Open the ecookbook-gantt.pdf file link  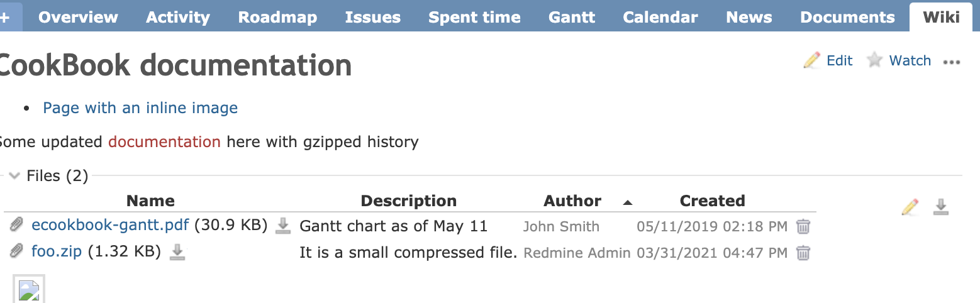pos(110,226)
